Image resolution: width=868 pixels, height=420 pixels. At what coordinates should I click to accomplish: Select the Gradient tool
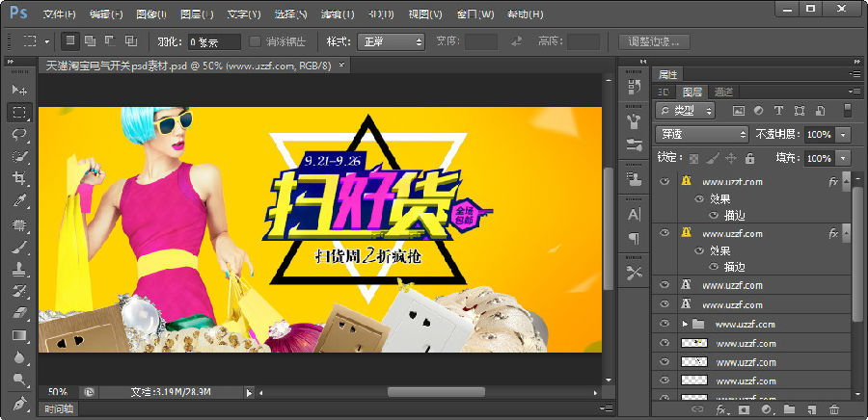tap(19, 335)
